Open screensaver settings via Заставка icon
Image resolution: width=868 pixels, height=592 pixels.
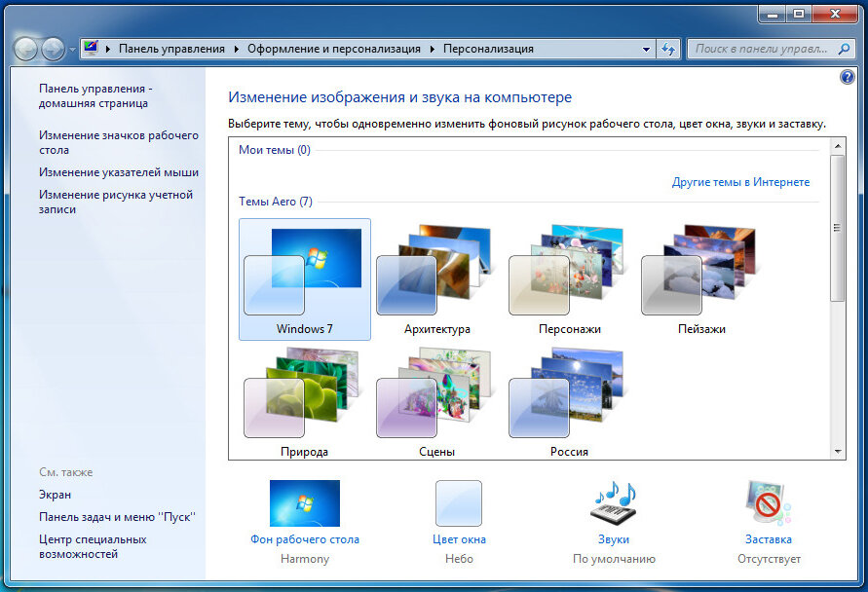click(768, 502)
